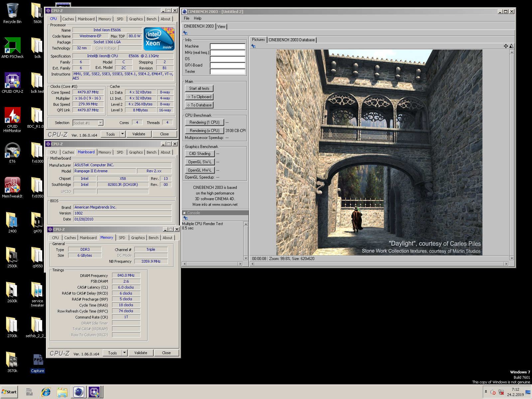
Task: Open Tools dropdown arrow in bottom CPU-Z window
Action: click(125, 353)
